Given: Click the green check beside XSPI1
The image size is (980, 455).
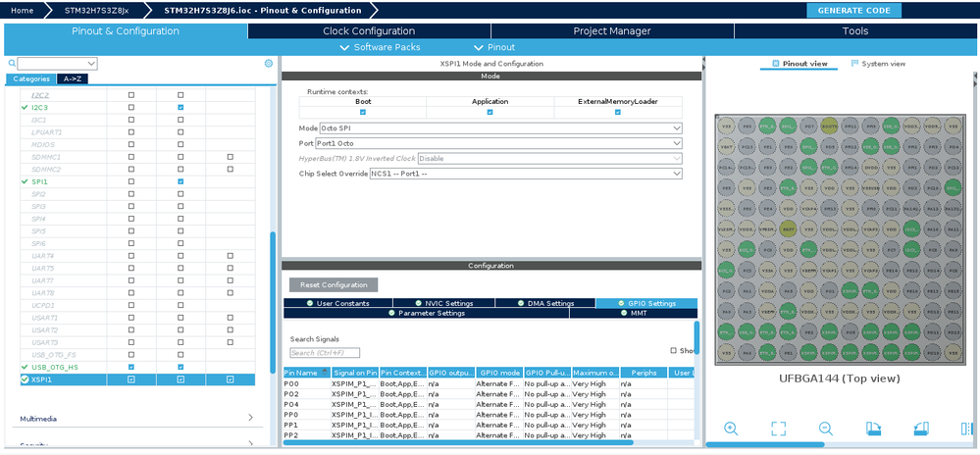Looking at the screenshot, I should coord(25,379).
